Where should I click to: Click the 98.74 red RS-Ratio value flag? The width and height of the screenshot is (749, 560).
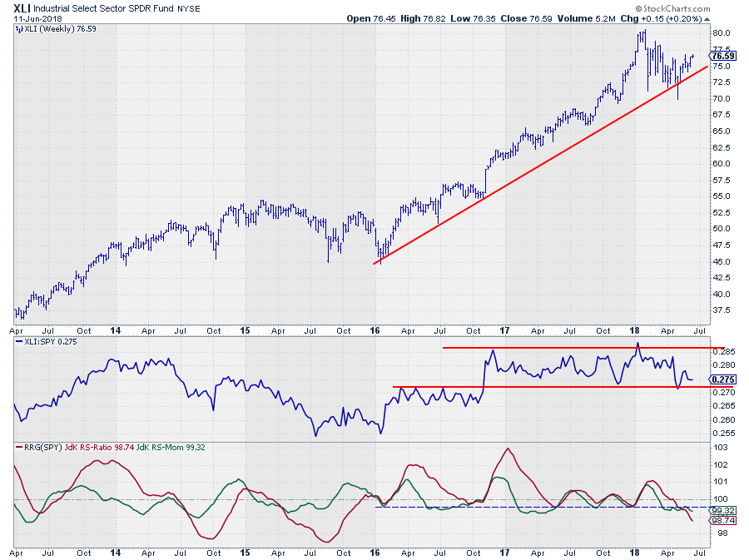point(722,520)
